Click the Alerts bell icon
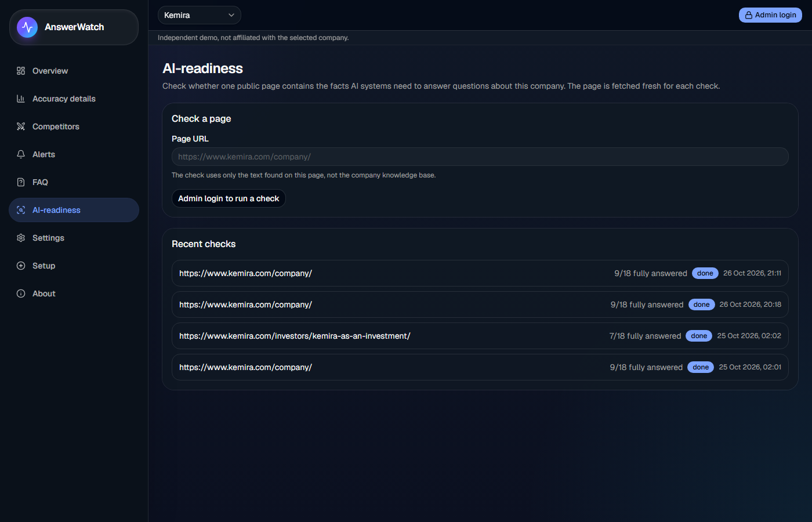This screenshot has height=522, width=812. pos(21,154)
